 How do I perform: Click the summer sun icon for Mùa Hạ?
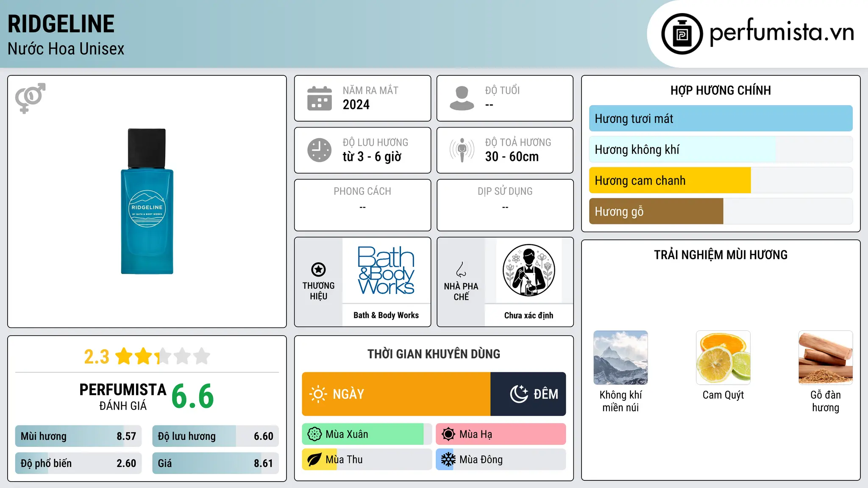tap(448, 434)
